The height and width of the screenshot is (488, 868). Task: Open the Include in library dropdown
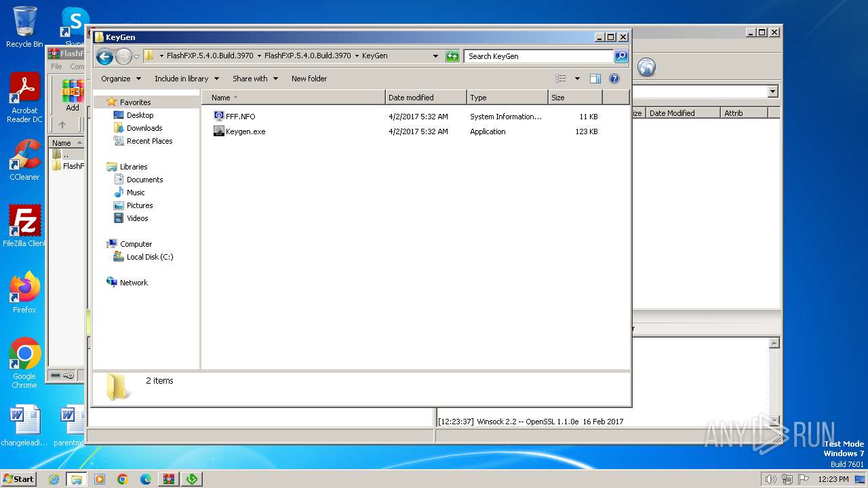tap(186, 79)
